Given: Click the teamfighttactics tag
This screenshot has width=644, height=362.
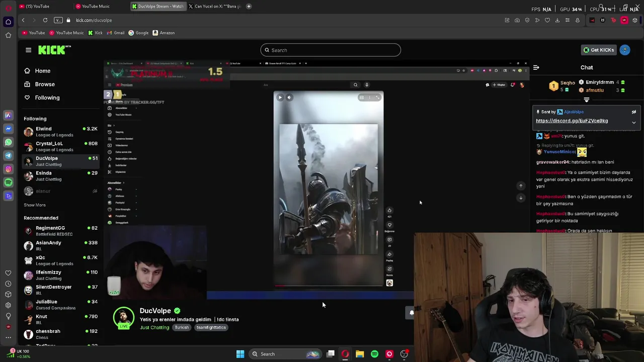Looking at the screenshot, I should click(x=211, y=327).
